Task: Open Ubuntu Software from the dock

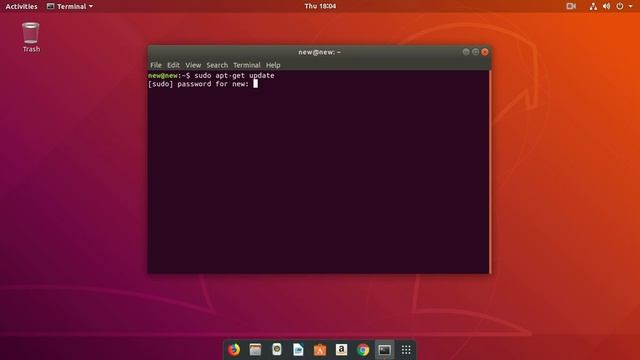Action: point(320,350)
